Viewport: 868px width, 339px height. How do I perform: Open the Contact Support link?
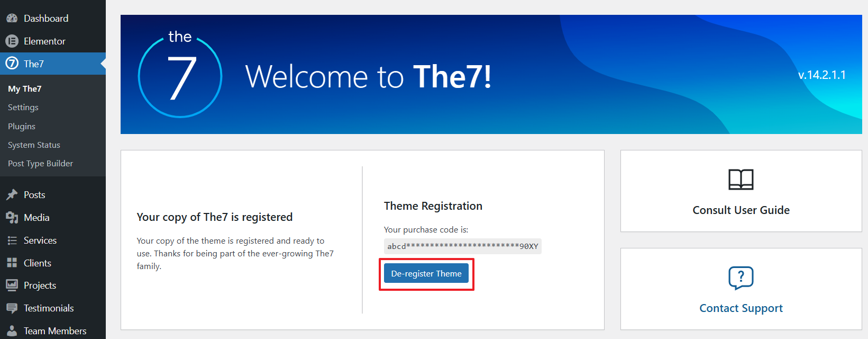click(741, 308)
